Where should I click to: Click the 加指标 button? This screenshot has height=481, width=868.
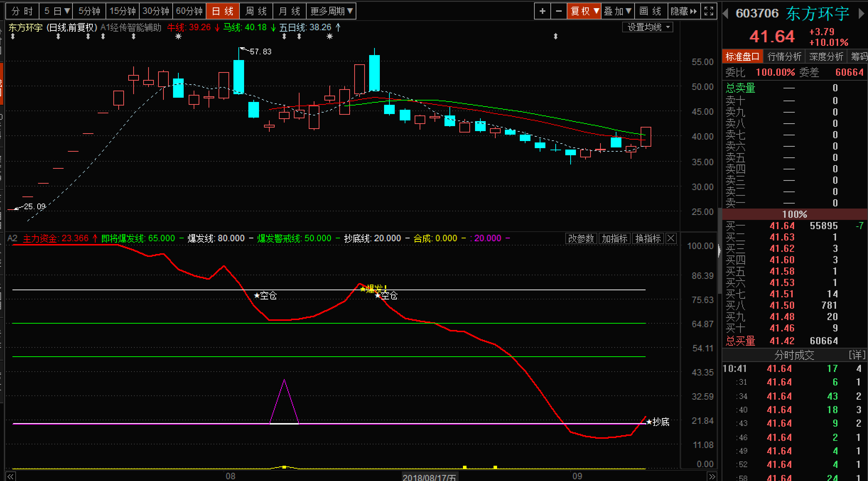[615, 238]
